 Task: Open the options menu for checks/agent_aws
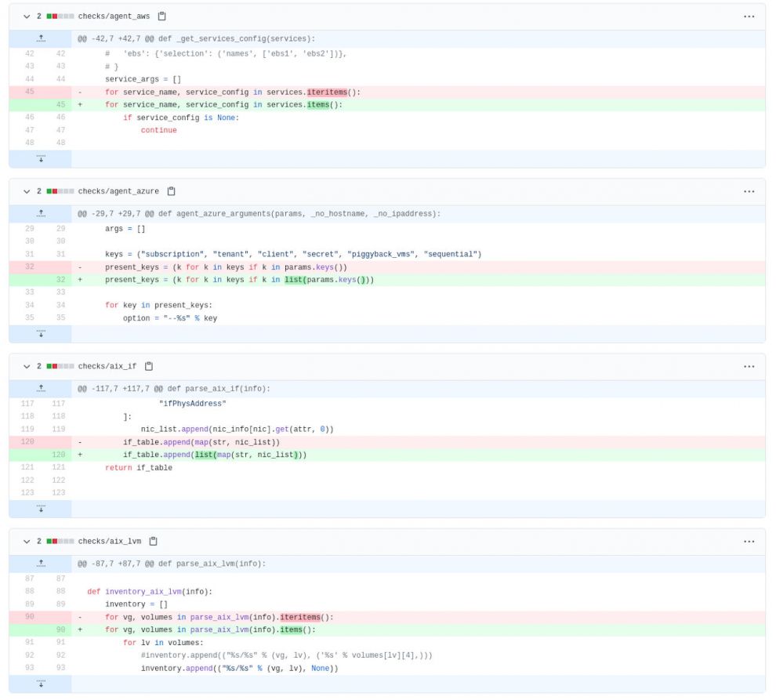[x=749, y=15]
